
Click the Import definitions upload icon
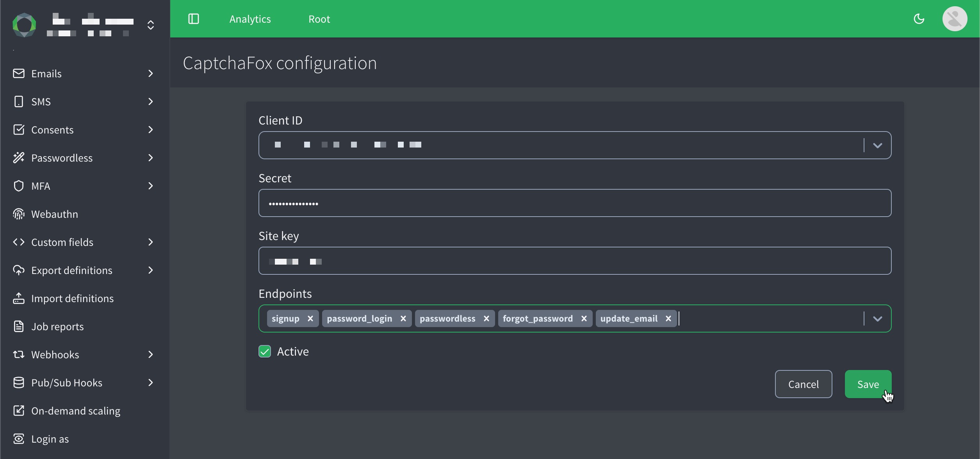19,298
